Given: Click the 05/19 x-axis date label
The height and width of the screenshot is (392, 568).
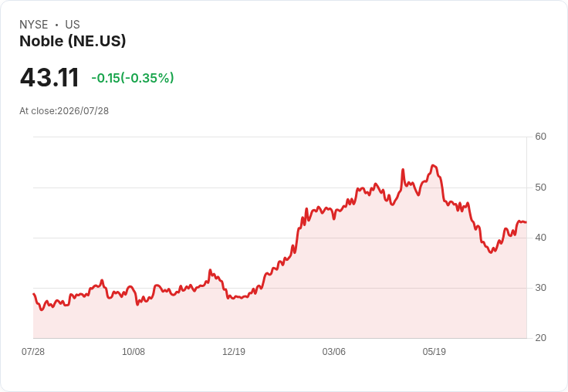Looking at the screenshot, I should click(434, 351).
